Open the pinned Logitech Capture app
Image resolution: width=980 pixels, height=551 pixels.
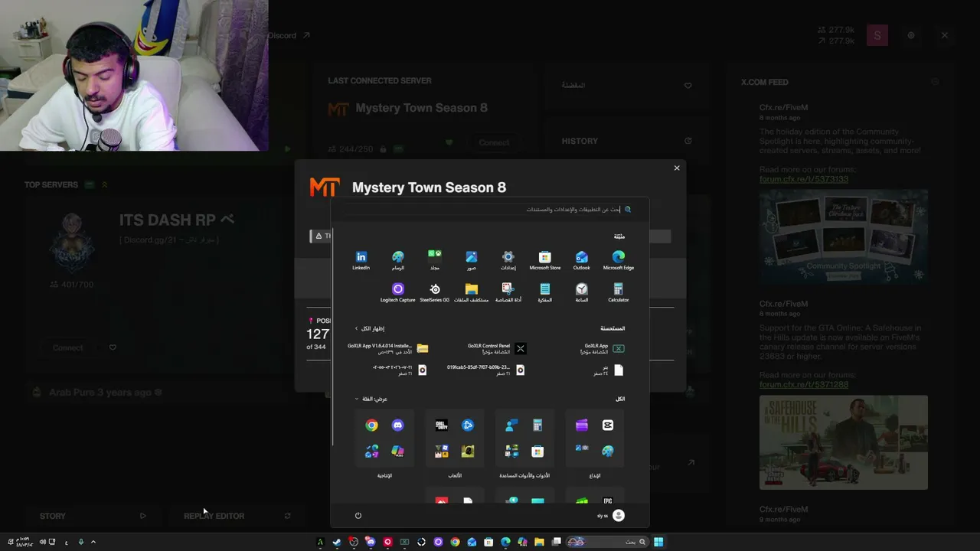pyautogui.click(x=398, y=292)
